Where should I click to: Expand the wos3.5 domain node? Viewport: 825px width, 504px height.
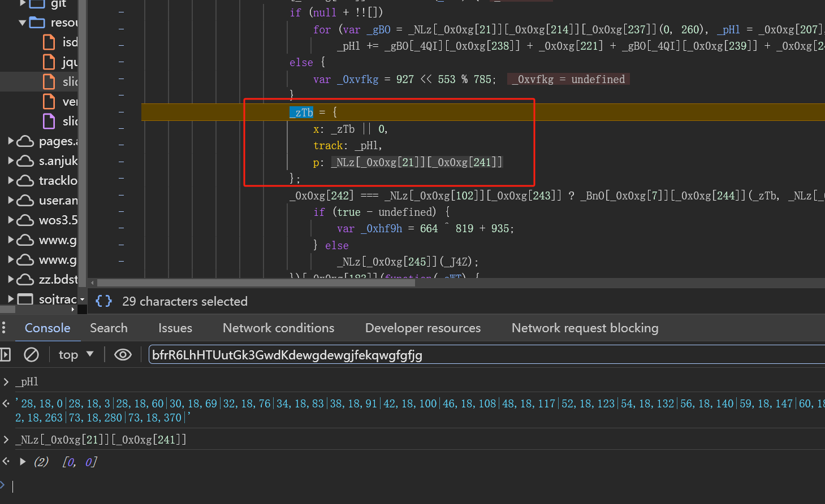point(10,220)
